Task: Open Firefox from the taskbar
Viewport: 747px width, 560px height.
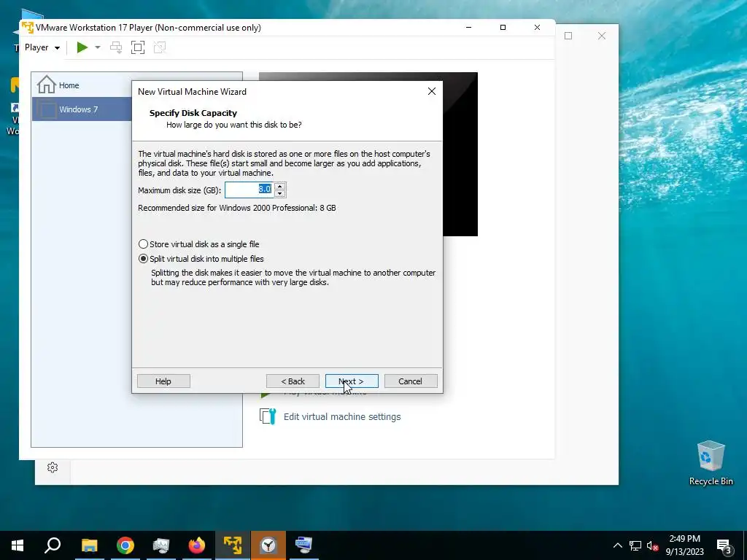Action: [197, 545]
